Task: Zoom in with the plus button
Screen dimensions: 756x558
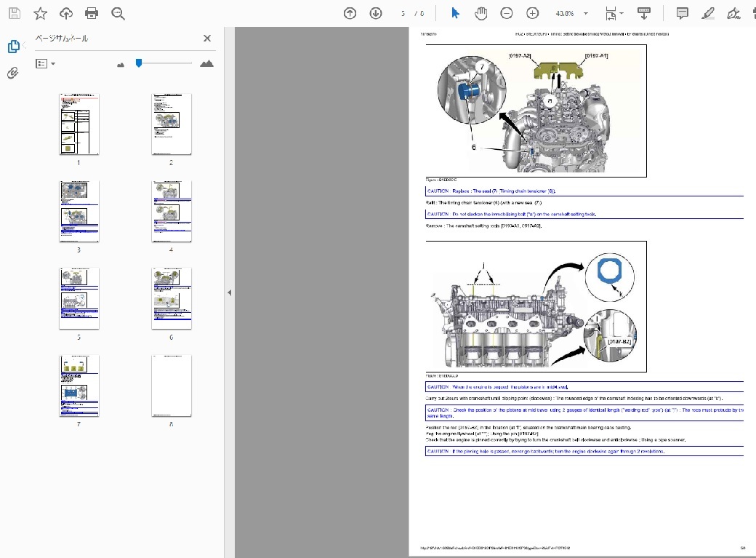Action: click(x=532, y=14)
